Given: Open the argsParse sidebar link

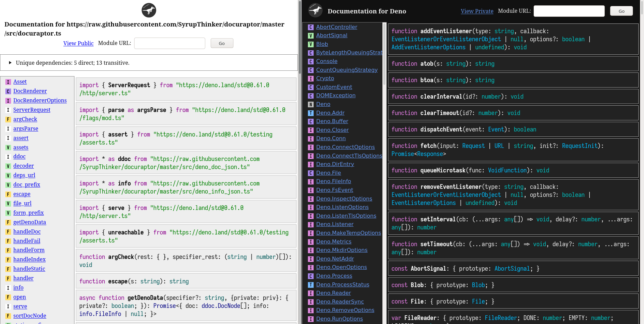Looking at the screenshot, I should click(26, 128).
